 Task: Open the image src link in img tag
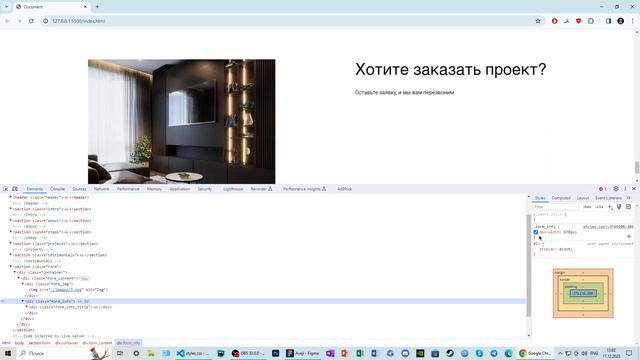pyautogui.click(x=66, y=290)
